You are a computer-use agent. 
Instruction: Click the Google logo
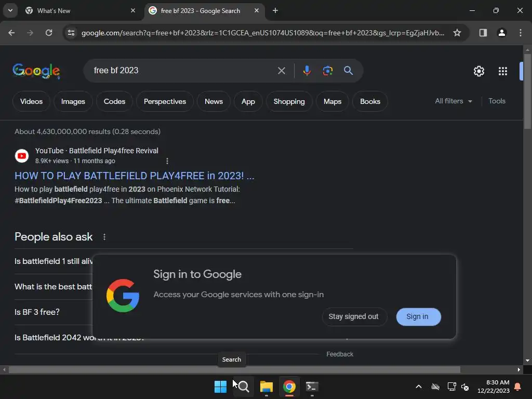(36, 71)
